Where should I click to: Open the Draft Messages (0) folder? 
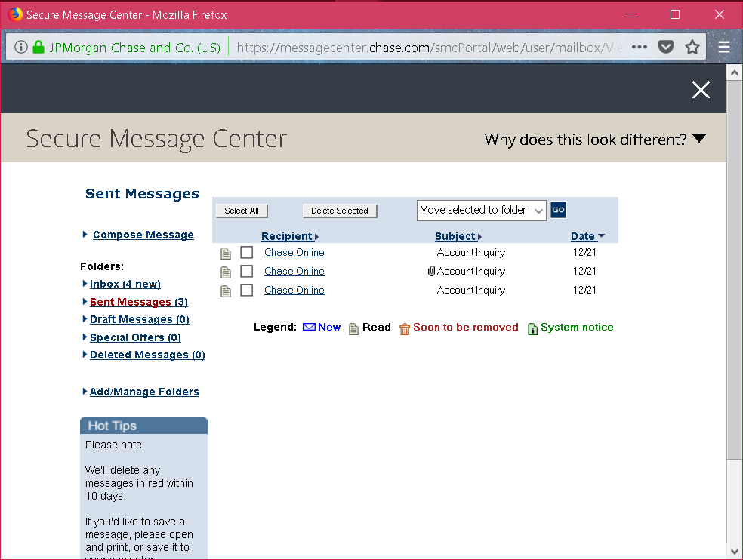point(139,319)
